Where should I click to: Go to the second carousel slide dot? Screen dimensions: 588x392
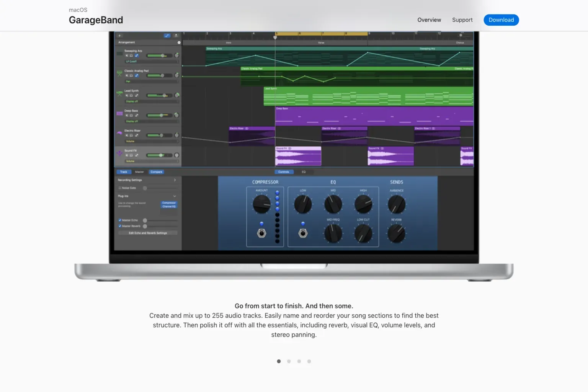289,361
